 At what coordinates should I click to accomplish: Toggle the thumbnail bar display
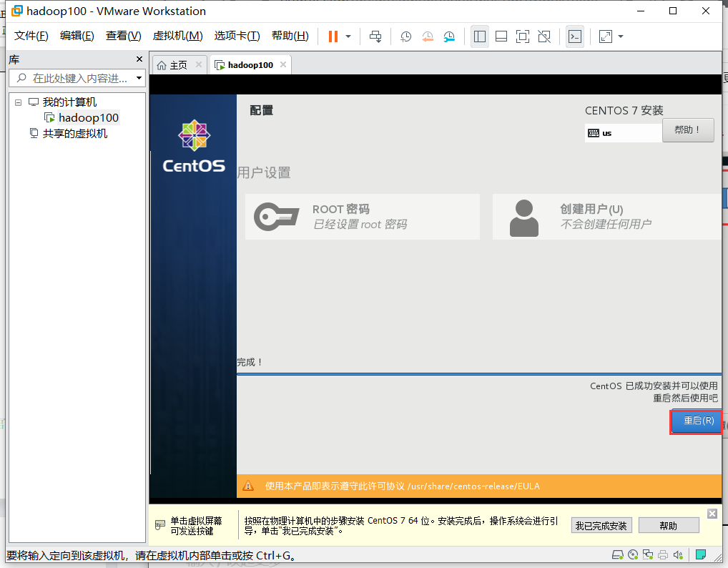pyautogui.click(x=501, y=36)
